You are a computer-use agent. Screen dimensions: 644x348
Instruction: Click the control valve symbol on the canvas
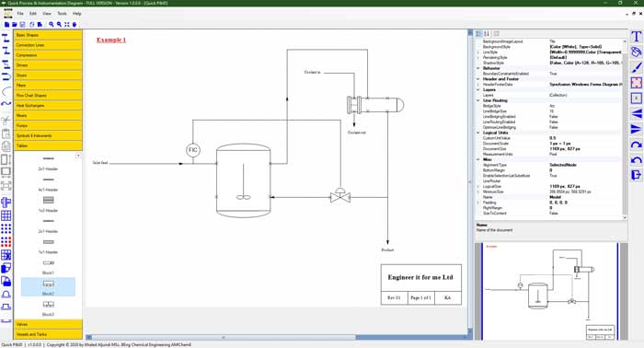(340, 195)
